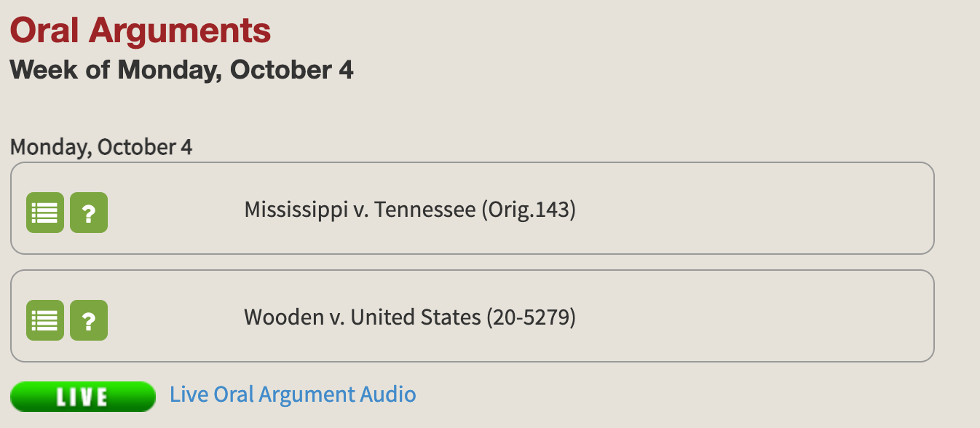Select the Mississippi v. Tennessee case name
980x428 pixels.
[x=409, y=210]
